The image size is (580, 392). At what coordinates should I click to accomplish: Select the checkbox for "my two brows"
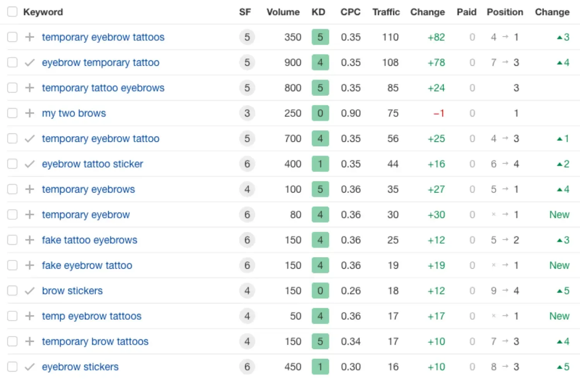(12, 113)
